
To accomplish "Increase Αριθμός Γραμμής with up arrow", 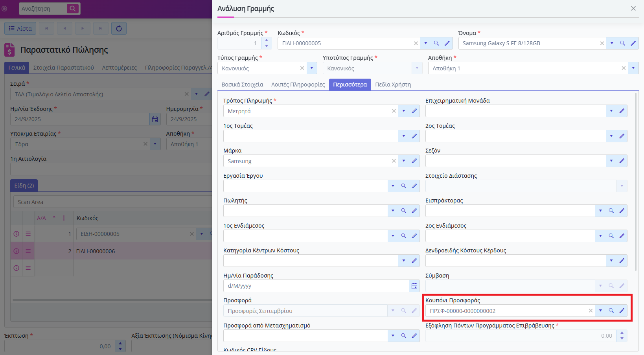I will click(267, 40).
